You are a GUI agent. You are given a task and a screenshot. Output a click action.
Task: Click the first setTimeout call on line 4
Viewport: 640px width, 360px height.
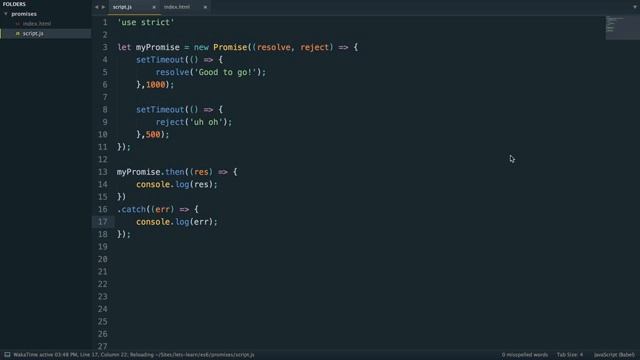click(160, 60)
